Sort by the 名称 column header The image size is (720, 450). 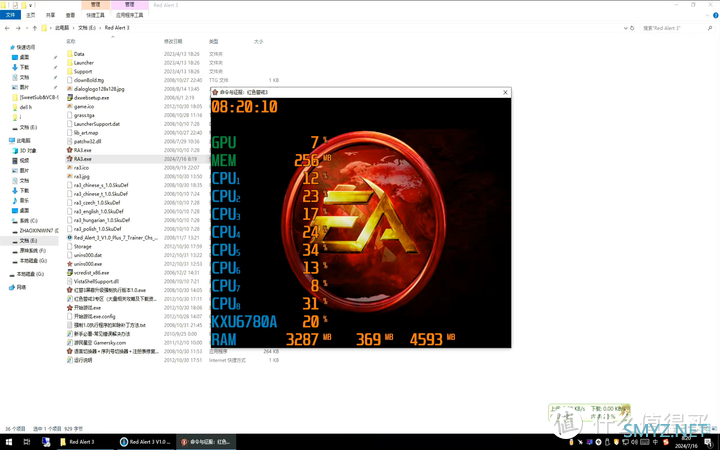(71, 41)
